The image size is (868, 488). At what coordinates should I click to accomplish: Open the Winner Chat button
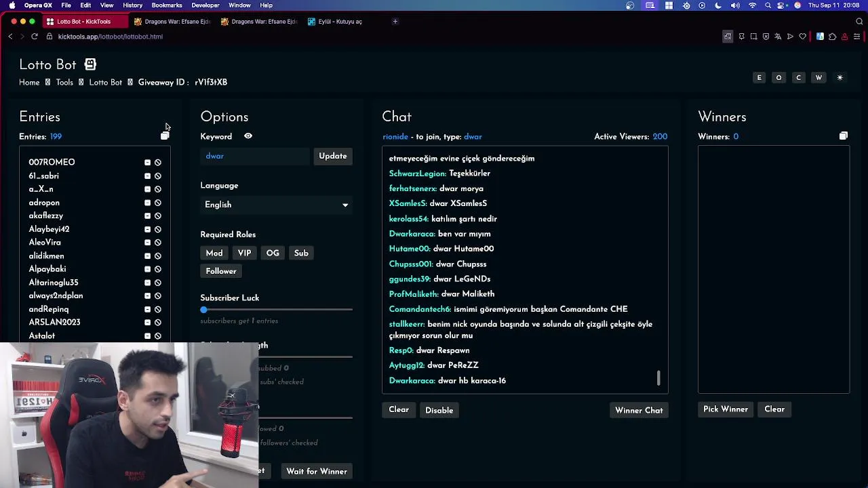[x=639, y=410]
